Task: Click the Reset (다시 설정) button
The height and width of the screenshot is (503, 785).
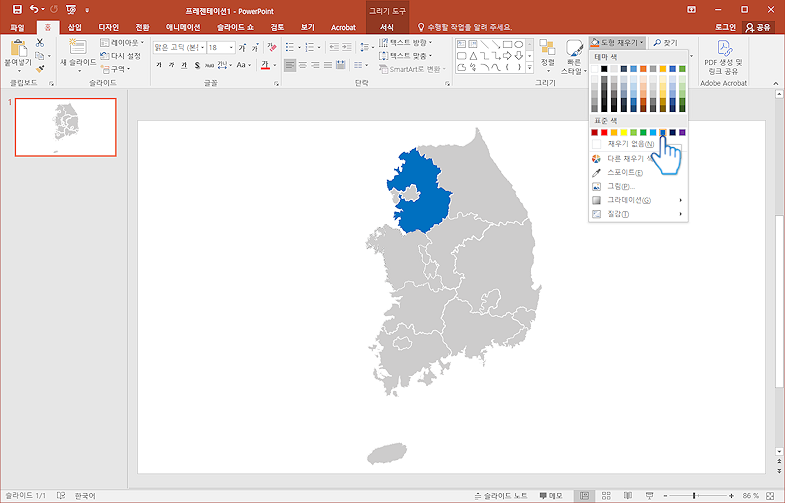Action: tap(121, 56)
